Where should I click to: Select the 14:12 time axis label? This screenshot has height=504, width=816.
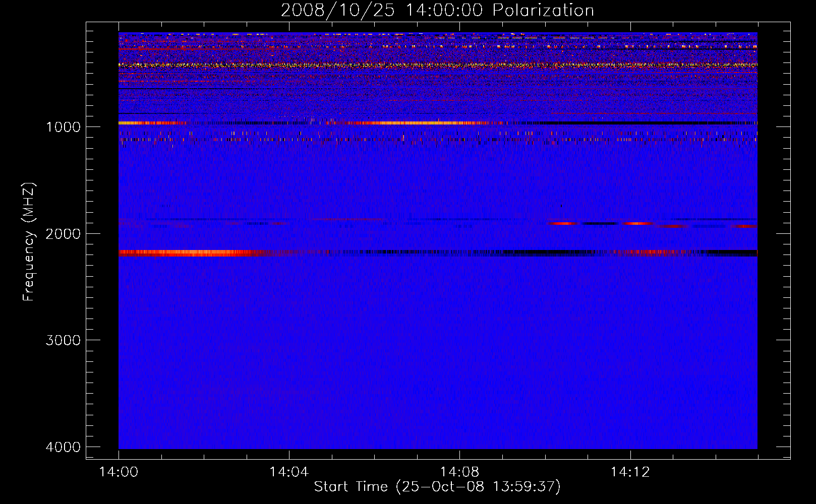630,472
